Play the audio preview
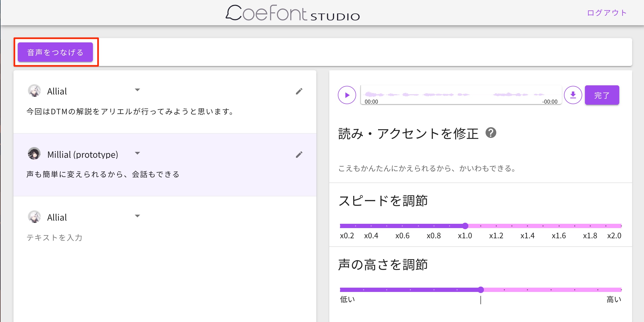Image resolution: width=644 pixels, height=322 pixels. pos(347,95)
